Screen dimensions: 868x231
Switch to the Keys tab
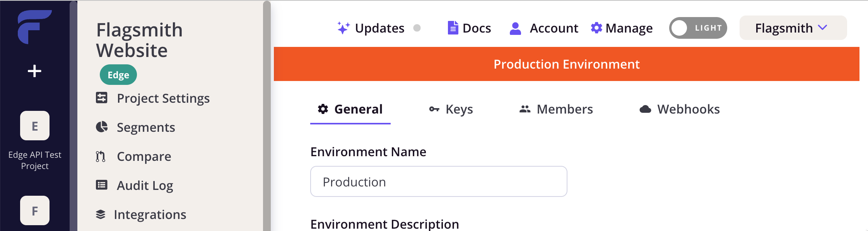point(451,109)
